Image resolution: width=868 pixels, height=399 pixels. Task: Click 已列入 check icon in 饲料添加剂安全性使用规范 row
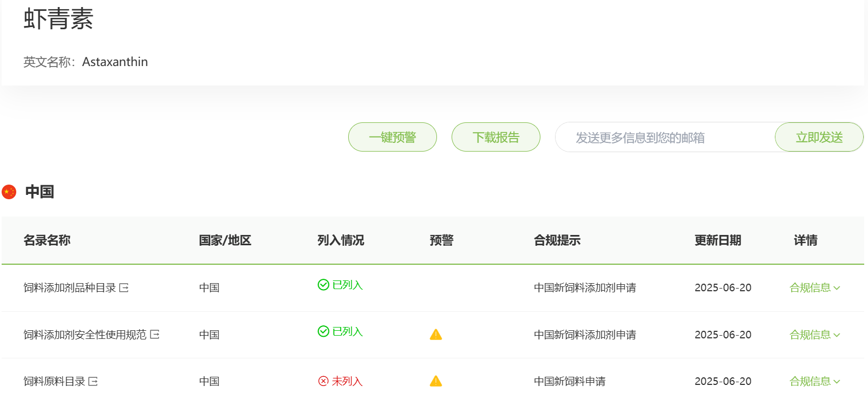(x=323, y=331)
